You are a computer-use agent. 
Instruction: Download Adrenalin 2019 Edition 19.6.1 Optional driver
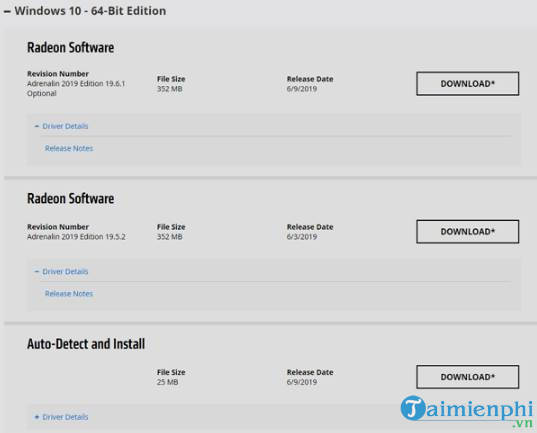point(467,84)
